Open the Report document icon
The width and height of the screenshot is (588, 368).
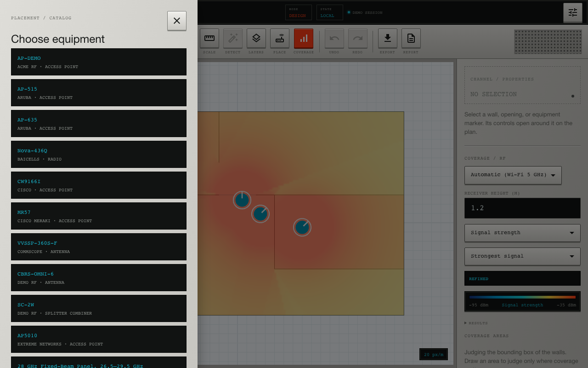411,39
